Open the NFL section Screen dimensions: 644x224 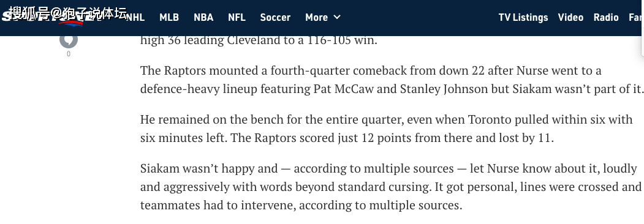(x=237, y=17)
